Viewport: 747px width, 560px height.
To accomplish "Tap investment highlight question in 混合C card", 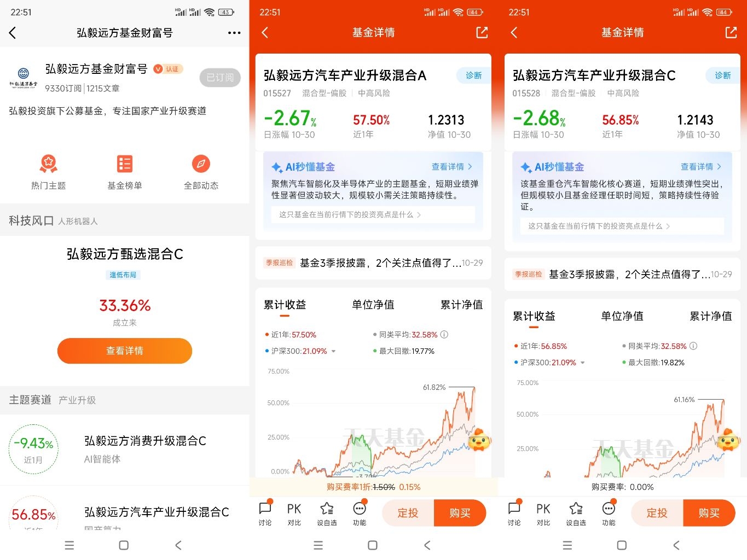I will (x=622, y=226).
